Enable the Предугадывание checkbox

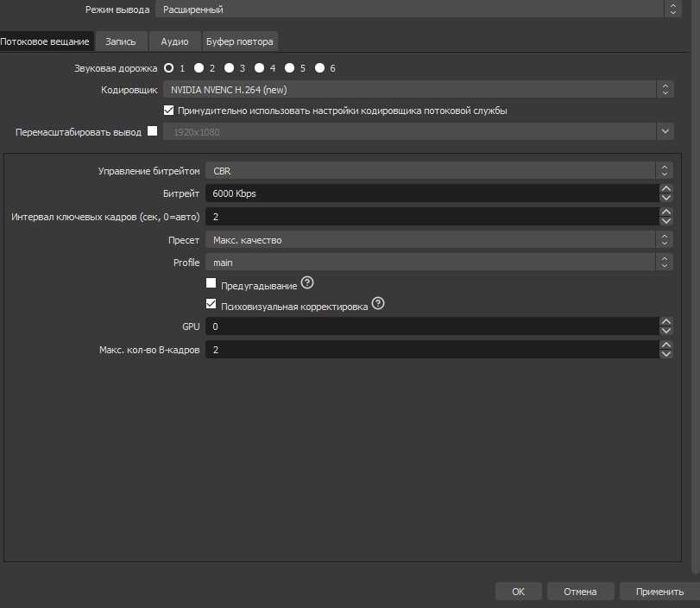point(211,283)
